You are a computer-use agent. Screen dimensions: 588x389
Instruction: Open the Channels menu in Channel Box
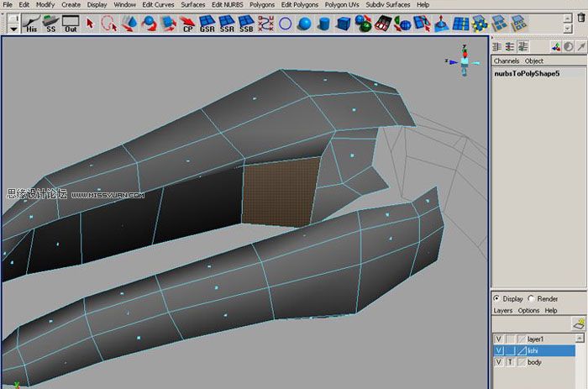pyautogui.click(x=506, y=61)
